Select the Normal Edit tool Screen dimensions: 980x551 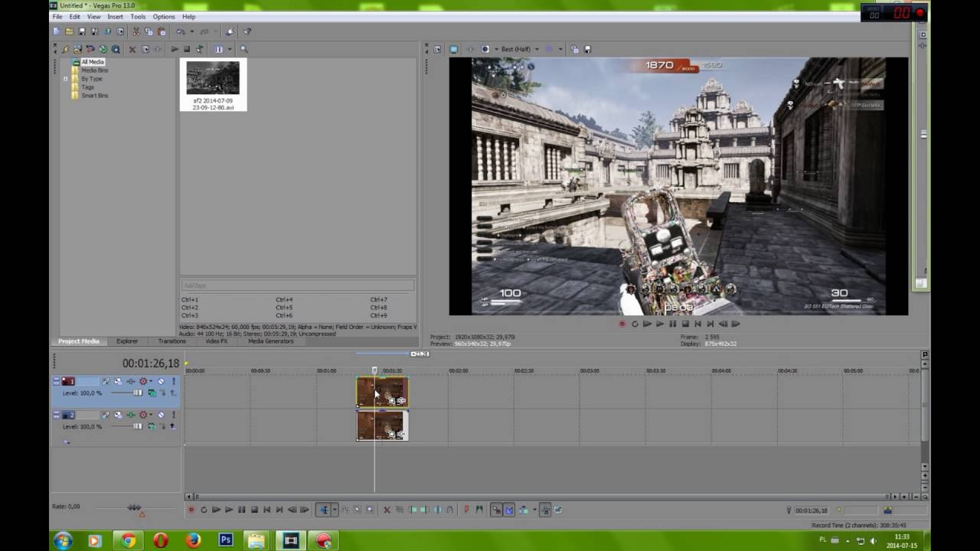coord(325,510)
